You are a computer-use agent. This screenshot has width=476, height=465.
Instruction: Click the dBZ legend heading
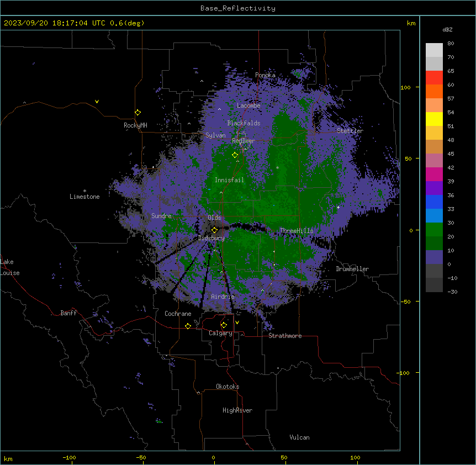click(447, 30)
